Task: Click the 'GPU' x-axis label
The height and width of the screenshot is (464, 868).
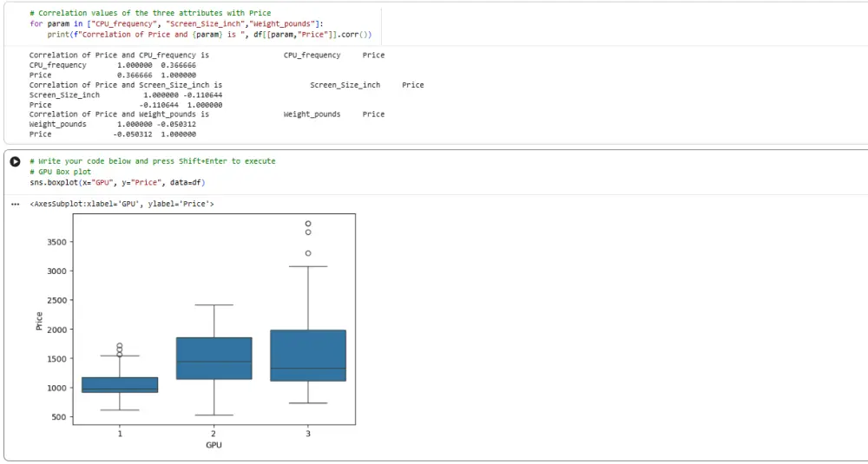Action: 214,445
